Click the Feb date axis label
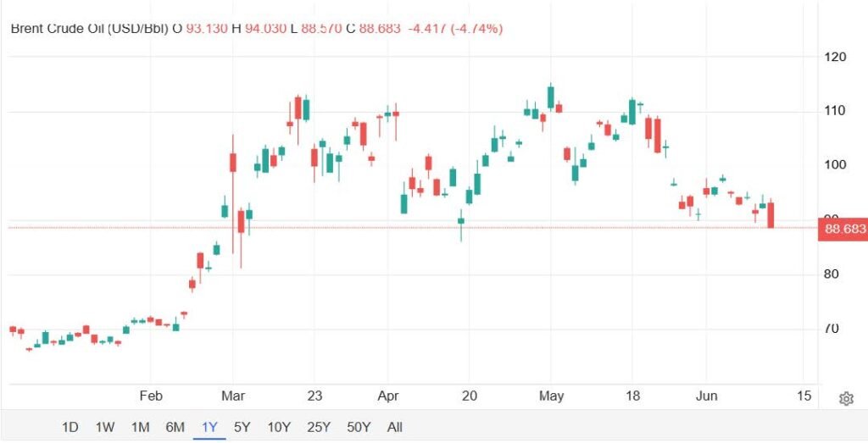 pos(151,396)
